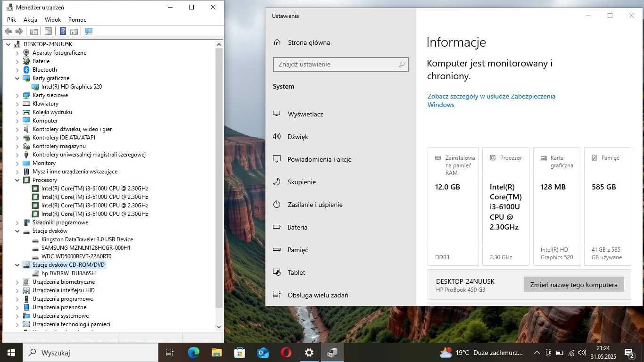Open Obsługa wielu zadań settings
Viewport: 644px width, 362px height.
pyautogui.click(x=318, y=295)
